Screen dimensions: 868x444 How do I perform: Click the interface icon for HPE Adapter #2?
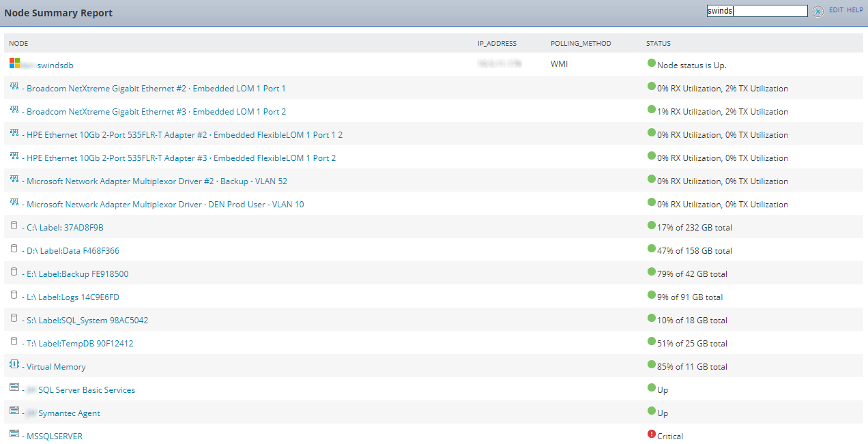tap(14, 133)
